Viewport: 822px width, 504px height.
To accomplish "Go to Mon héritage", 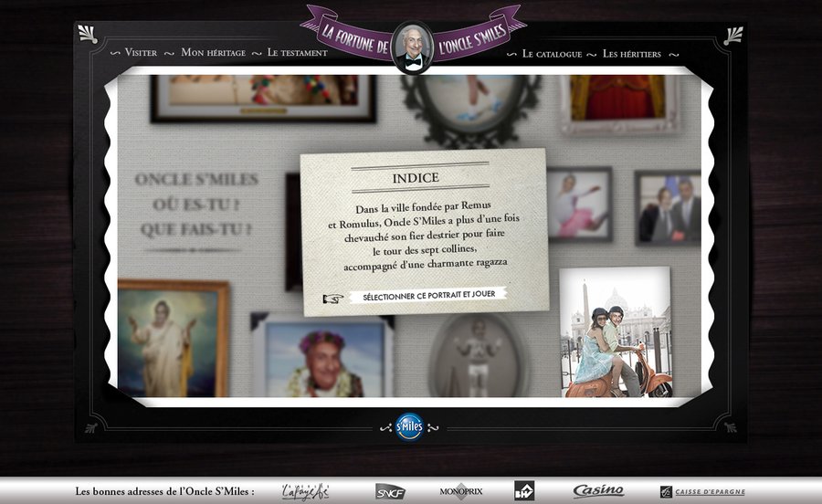I will click(213, 53).
